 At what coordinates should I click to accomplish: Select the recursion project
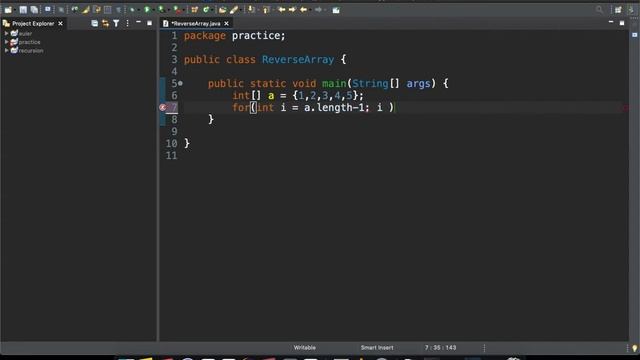(x=31, y=51)
